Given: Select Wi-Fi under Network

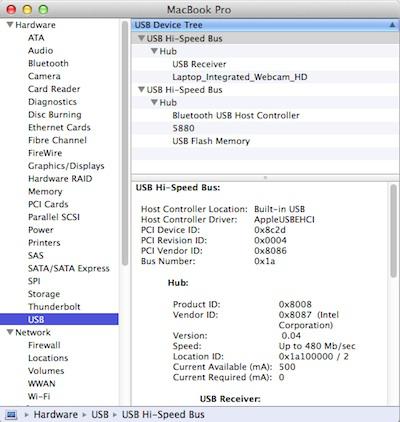Looking at the screenshot, I should click(x=39, y=396).
